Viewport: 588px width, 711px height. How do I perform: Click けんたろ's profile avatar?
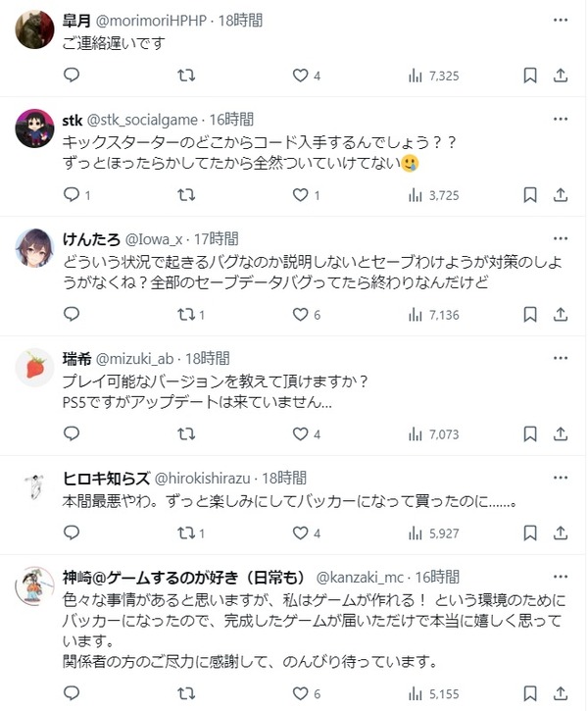point(35,248)
